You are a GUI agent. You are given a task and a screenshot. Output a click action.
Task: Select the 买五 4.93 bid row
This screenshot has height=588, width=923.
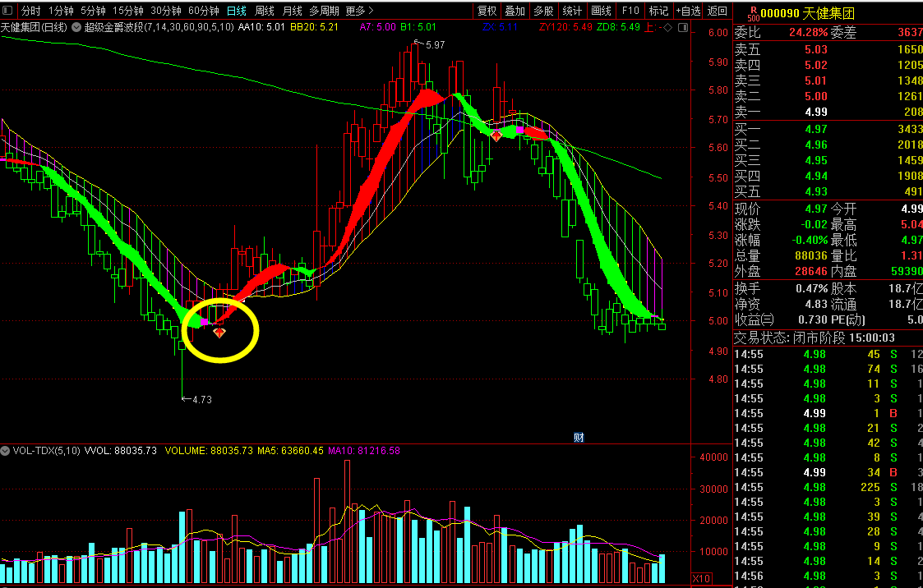(828, 191)
